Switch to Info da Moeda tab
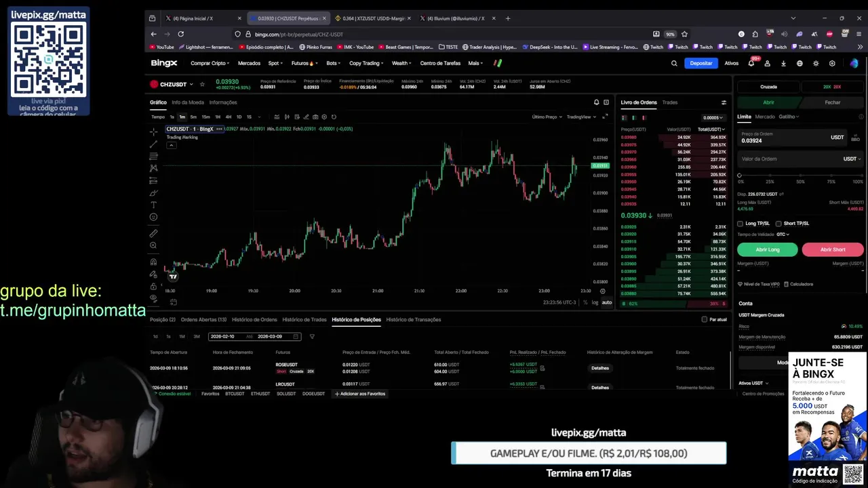The width and height of the screenshot is (868, 488). [x=188, y=102]
